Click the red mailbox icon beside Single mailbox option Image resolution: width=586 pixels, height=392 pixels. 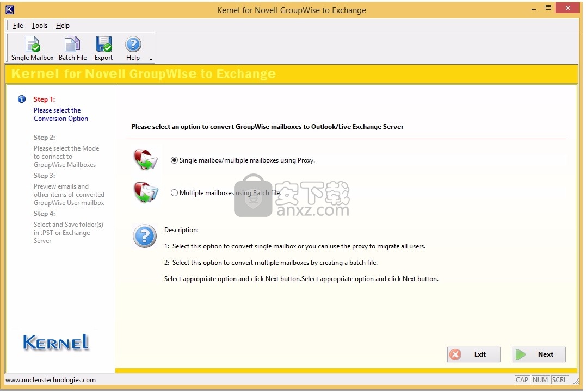point(146,160)
